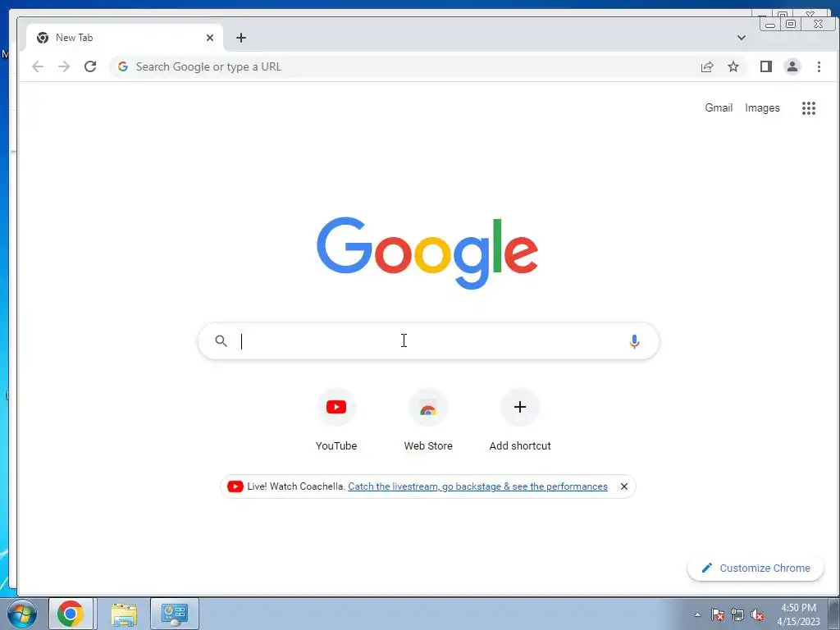This screenshot has height=630, width=840.
Task: Open the Web Store shortcut tile
Action: 428,420
